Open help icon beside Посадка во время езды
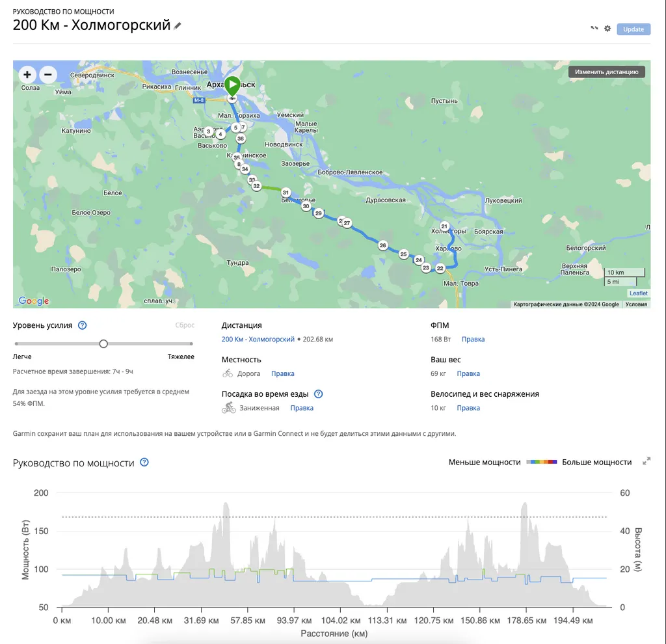Viewport: 666px width, 644px height. click(318, 394)
